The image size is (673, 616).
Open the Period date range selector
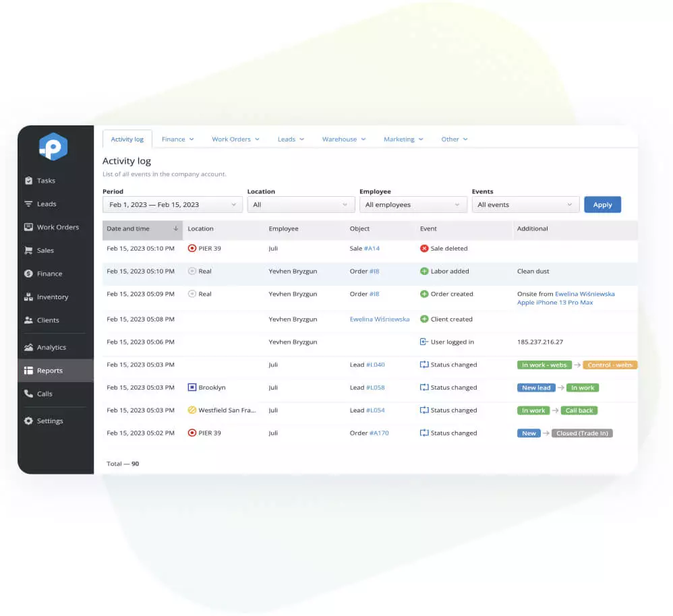click(171, 204)
